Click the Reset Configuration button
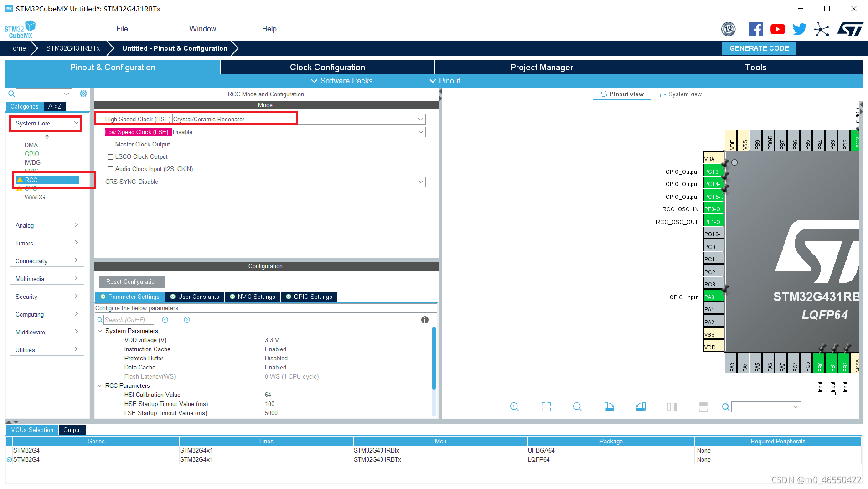The image size is (868, 489). tap(132, 281)
